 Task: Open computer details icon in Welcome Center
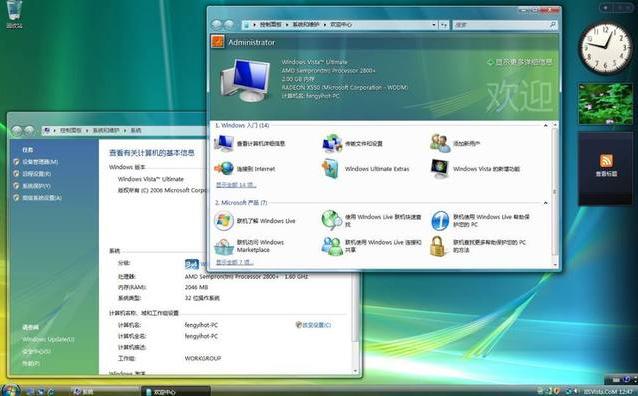point(224,143)
